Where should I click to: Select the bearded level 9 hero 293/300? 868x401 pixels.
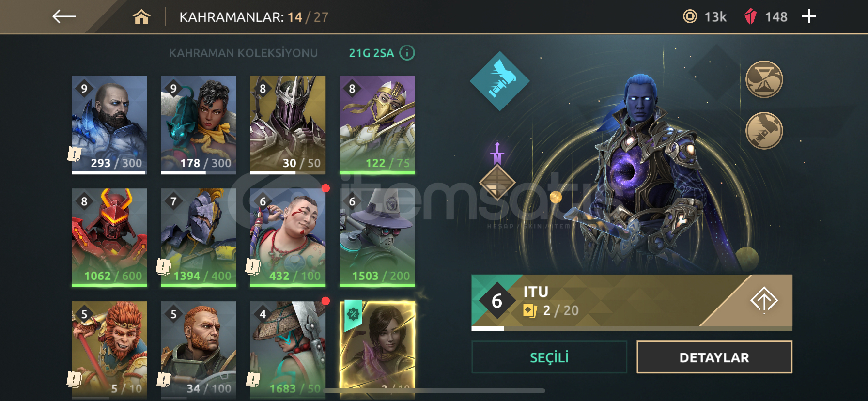pyautogui.click(x=109, y=125)
